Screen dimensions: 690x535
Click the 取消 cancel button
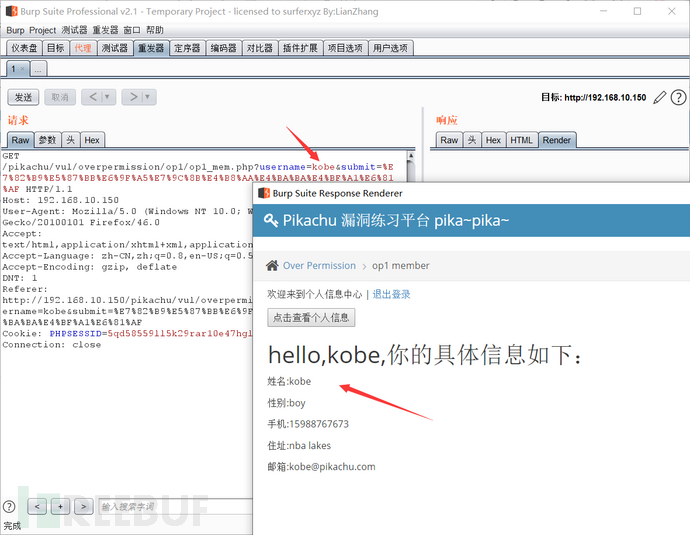[60, 97]
